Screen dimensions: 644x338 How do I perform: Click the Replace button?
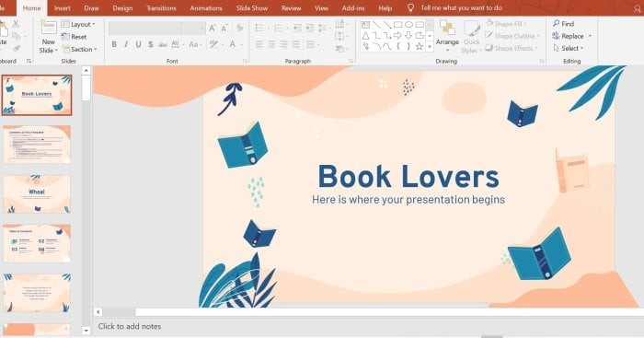(569, 36)
